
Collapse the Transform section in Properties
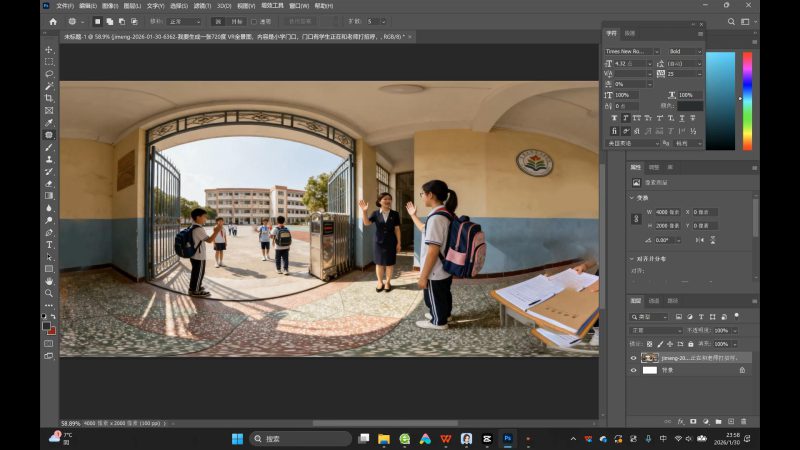click(632, 197)
